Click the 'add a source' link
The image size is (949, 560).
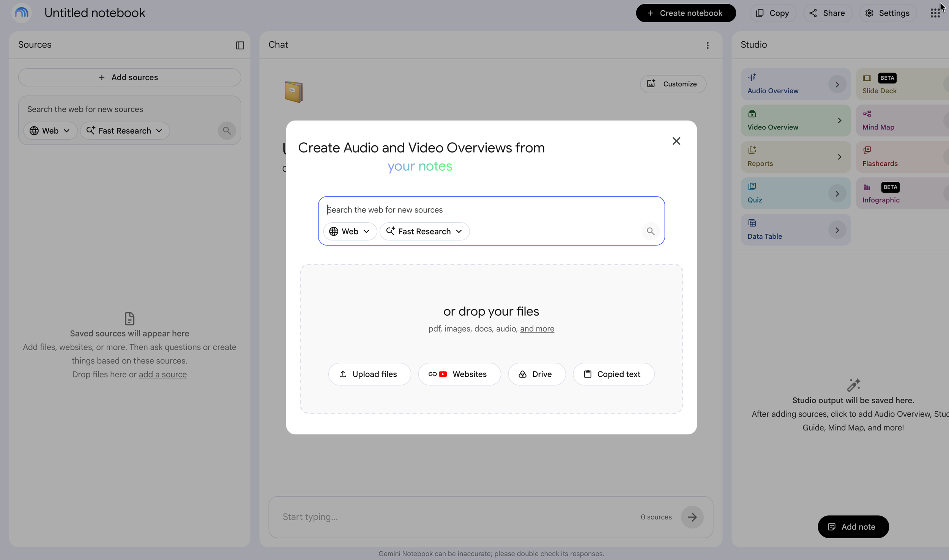(162, 374)
